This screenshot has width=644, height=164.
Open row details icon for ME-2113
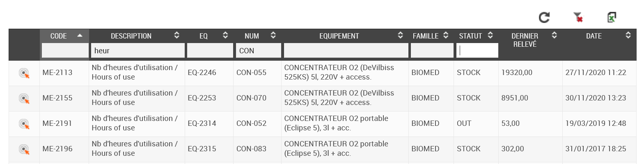point(24,73)
